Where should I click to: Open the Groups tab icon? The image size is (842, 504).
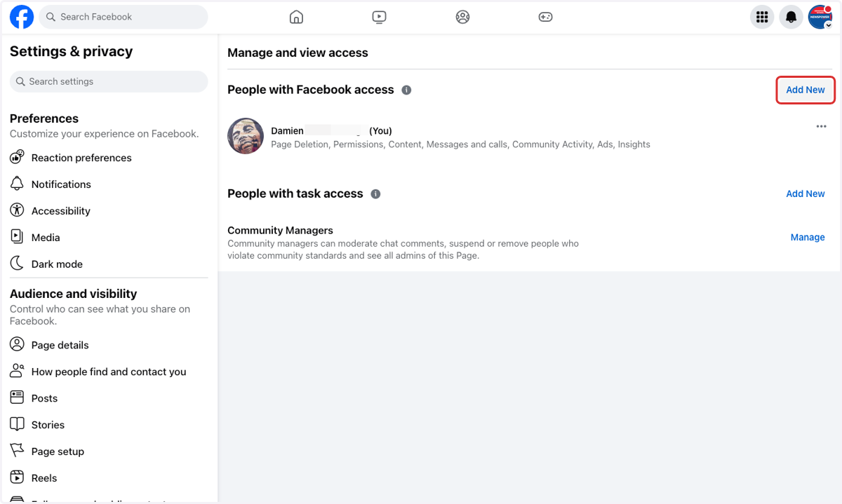(x=462, y=17)
